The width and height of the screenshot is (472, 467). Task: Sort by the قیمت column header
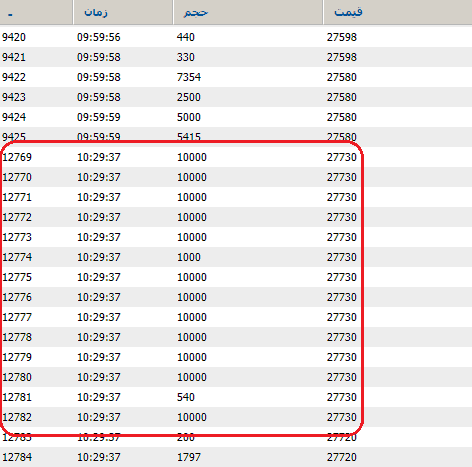point(397,12)
